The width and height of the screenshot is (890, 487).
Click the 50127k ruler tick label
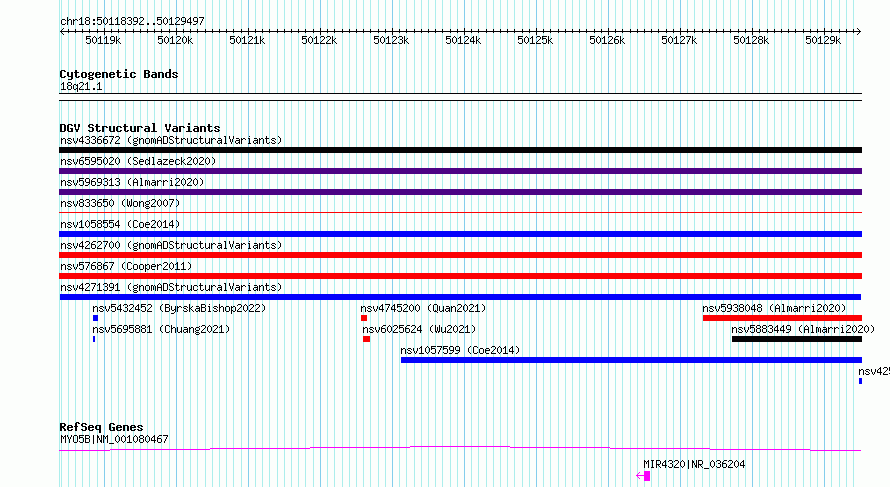pyautogui.click(x=679, y=40)
